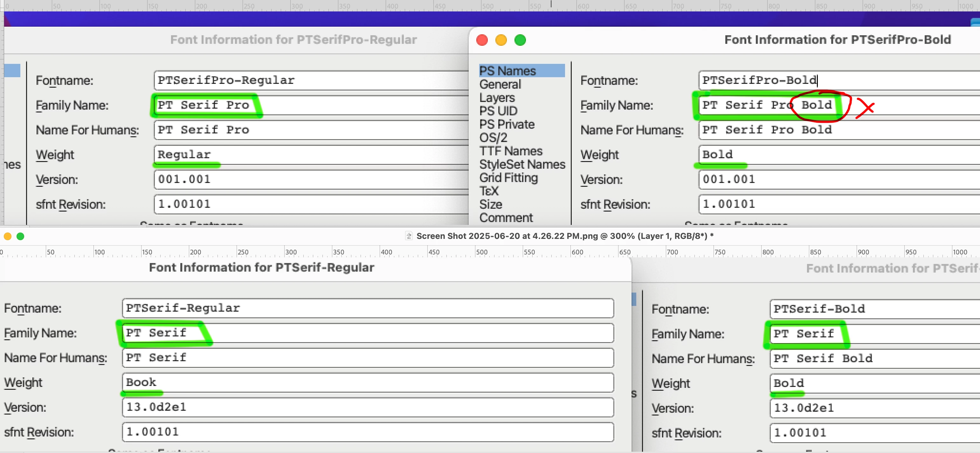Click the document proxy icon in title bar
Screen dimensions: 980x453
(409, 236)
